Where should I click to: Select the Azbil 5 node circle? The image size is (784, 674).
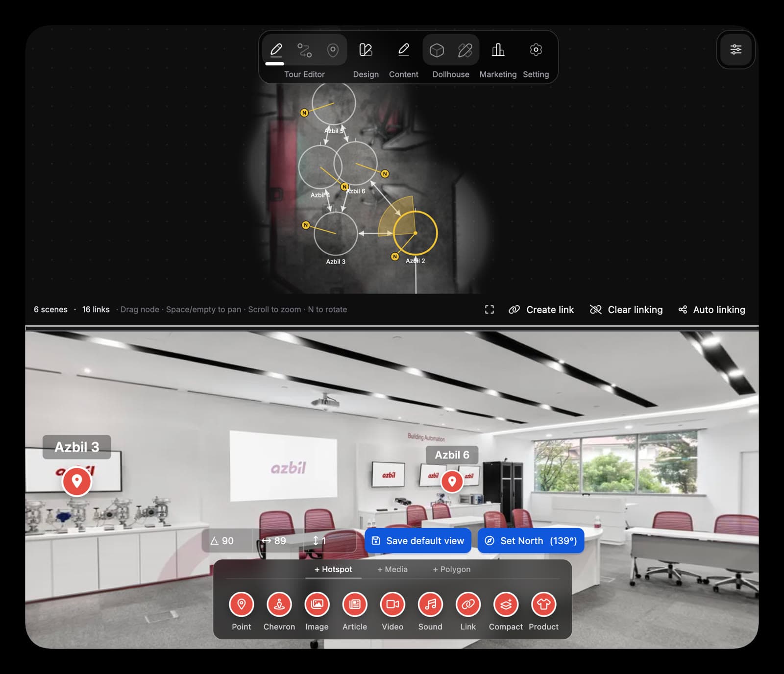click(x=334, y=103)
